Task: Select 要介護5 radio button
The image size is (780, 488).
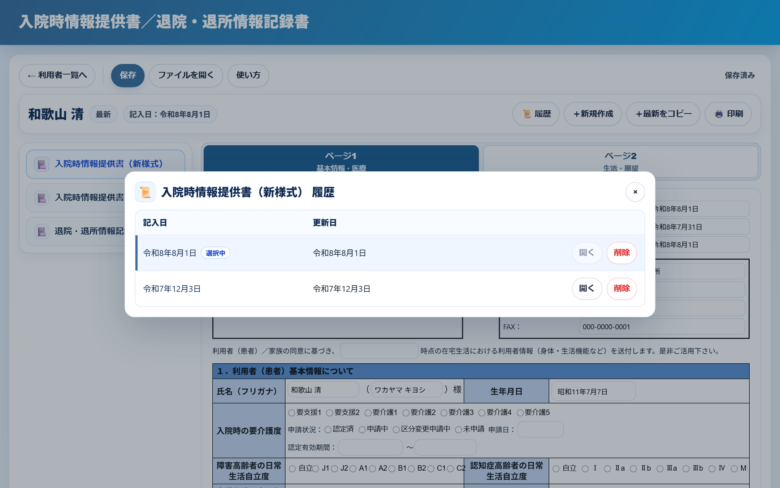Action: click(x=520, y=413)
